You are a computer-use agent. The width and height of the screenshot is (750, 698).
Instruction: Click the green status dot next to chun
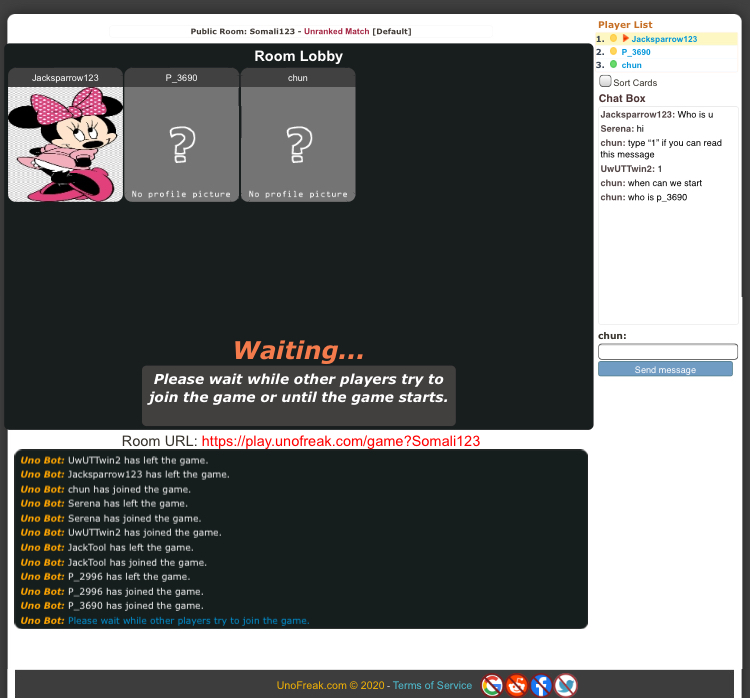pyautogui.click(x=613, y=65)
